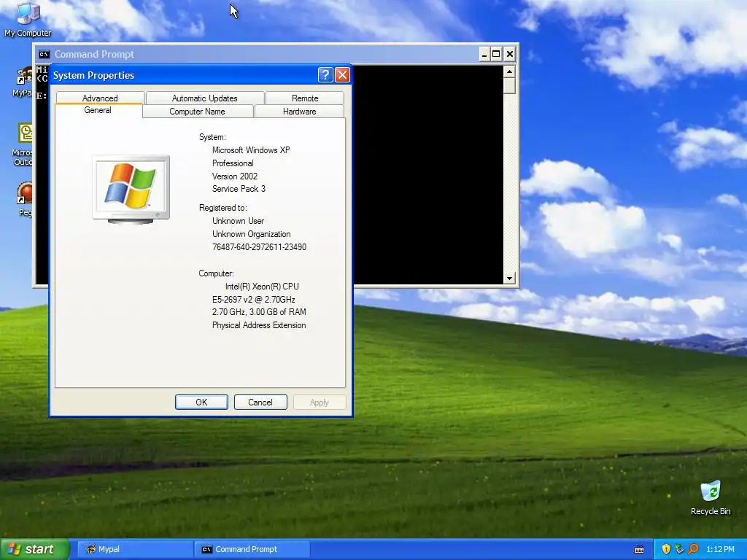
Task: Click the "Intel(R) Xeon(R) CPU" text
Action: point(262,286)
